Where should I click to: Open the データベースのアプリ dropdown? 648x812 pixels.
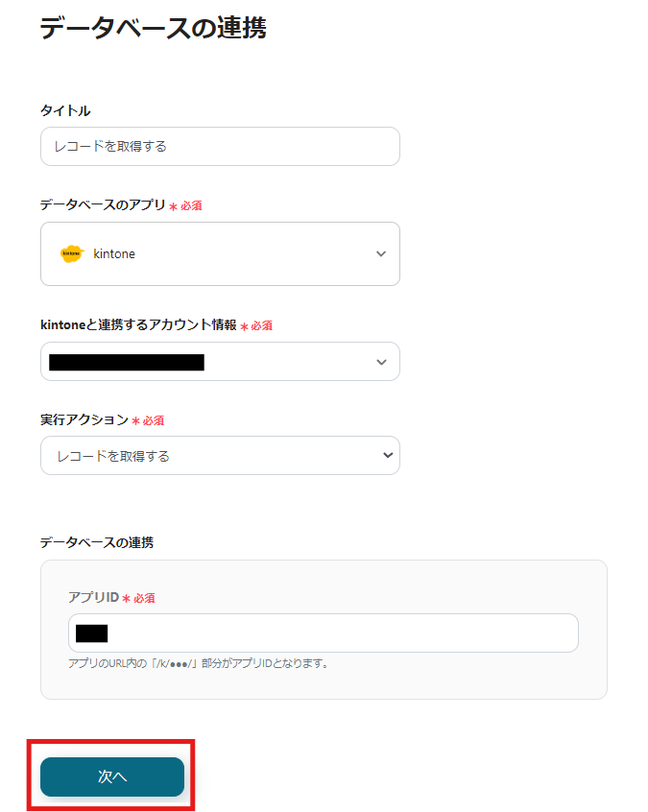(x=220, y=253)
